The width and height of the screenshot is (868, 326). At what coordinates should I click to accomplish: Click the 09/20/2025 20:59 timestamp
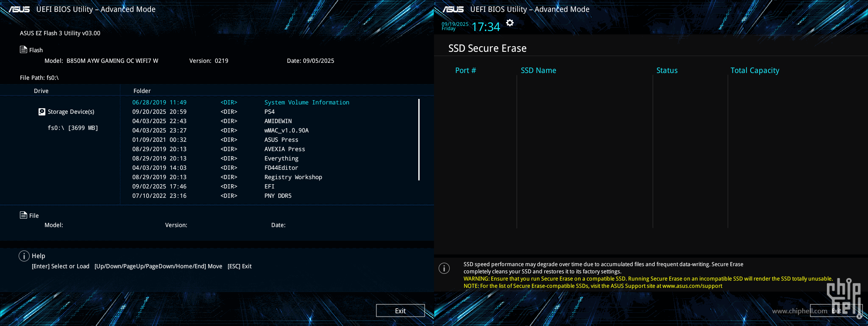tap(159, 112)
